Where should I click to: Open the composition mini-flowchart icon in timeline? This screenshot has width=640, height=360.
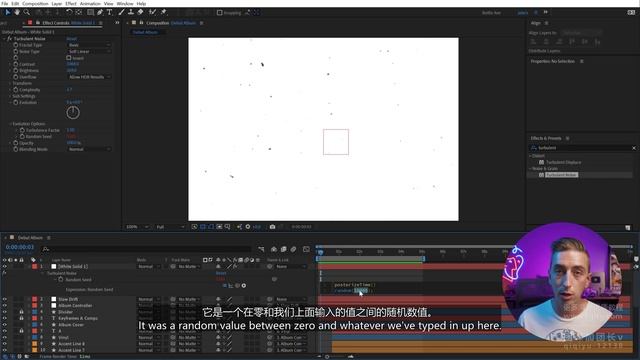pyautogui.click(x=261, y=249)
